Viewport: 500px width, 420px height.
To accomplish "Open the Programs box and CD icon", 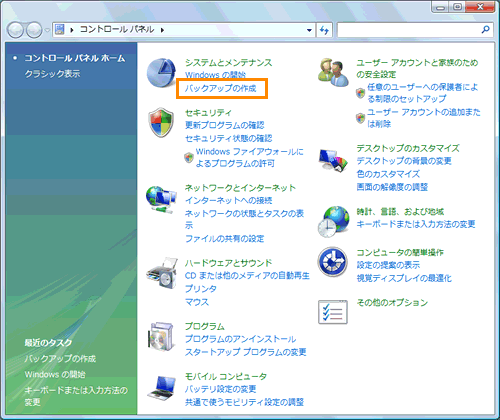I will point(162,337).
